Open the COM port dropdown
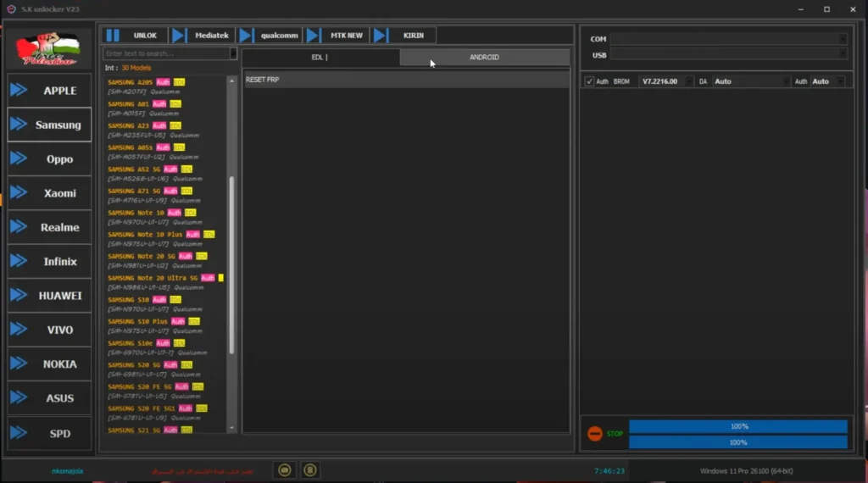The width and height of the screenshot is (868, 483). tap(729, 39)
